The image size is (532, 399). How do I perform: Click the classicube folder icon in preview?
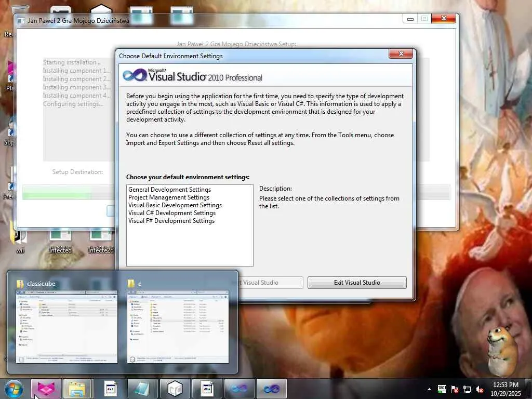(20, 283)
